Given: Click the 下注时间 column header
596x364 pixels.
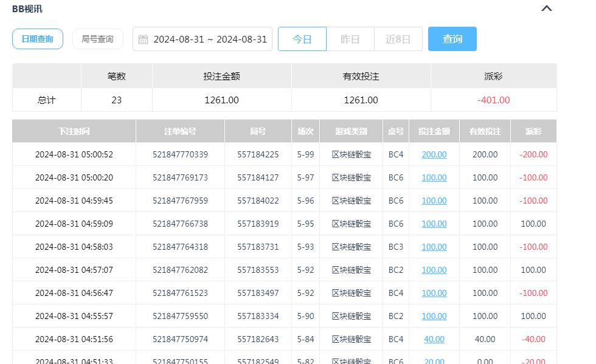Looking at the screenshot, I should 73,130.
